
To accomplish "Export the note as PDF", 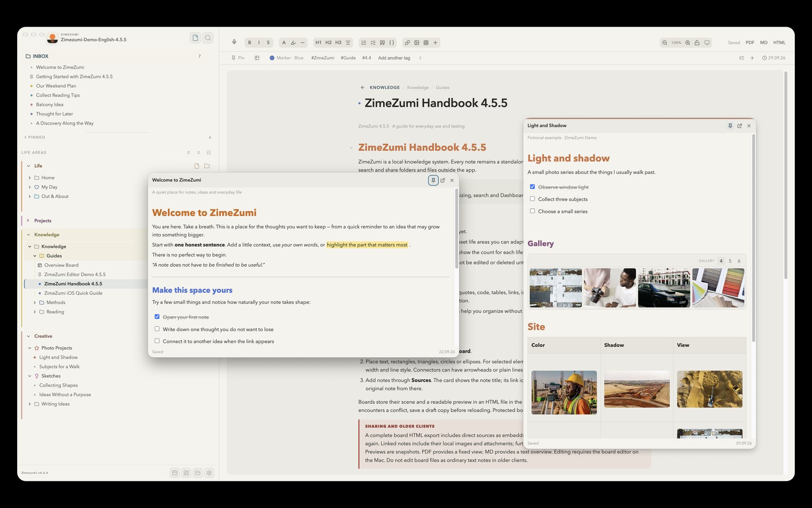I will (750, 42).
